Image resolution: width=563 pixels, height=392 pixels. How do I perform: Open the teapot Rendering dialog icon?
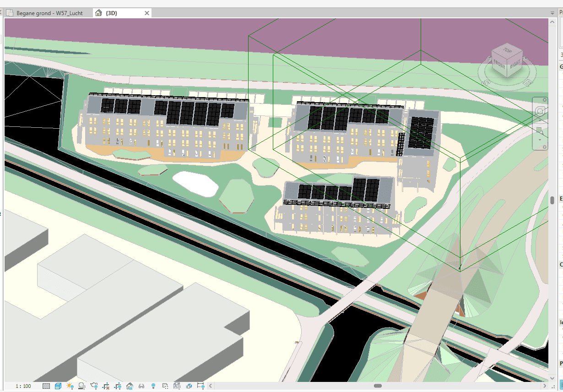[94, 386]
